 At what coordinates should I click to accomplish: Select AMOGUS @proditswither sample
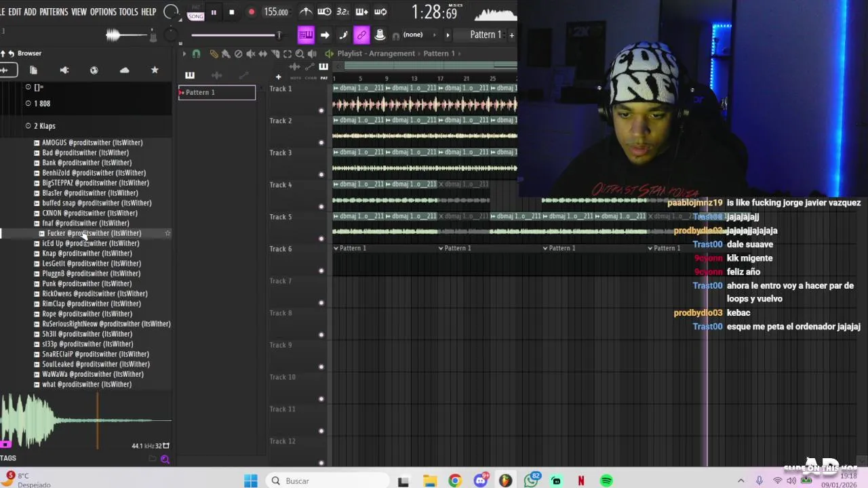coord(92,143)
